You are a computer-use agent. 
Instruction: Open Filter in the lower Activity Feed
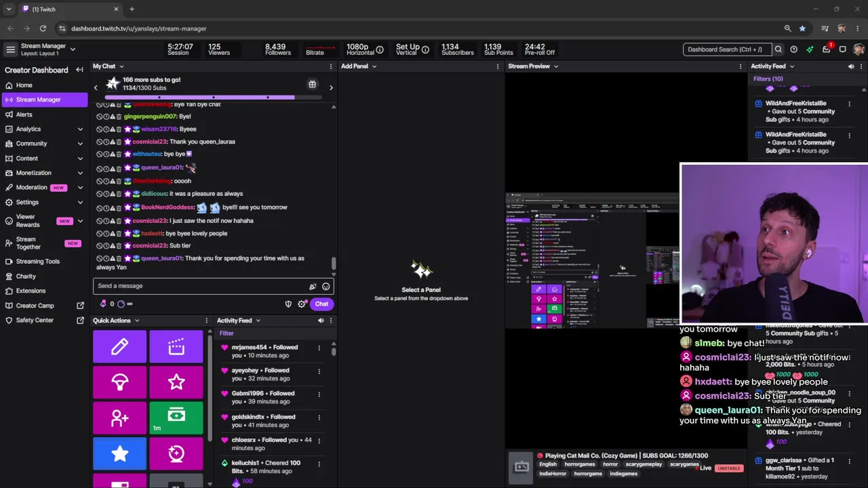click(226, 333)
